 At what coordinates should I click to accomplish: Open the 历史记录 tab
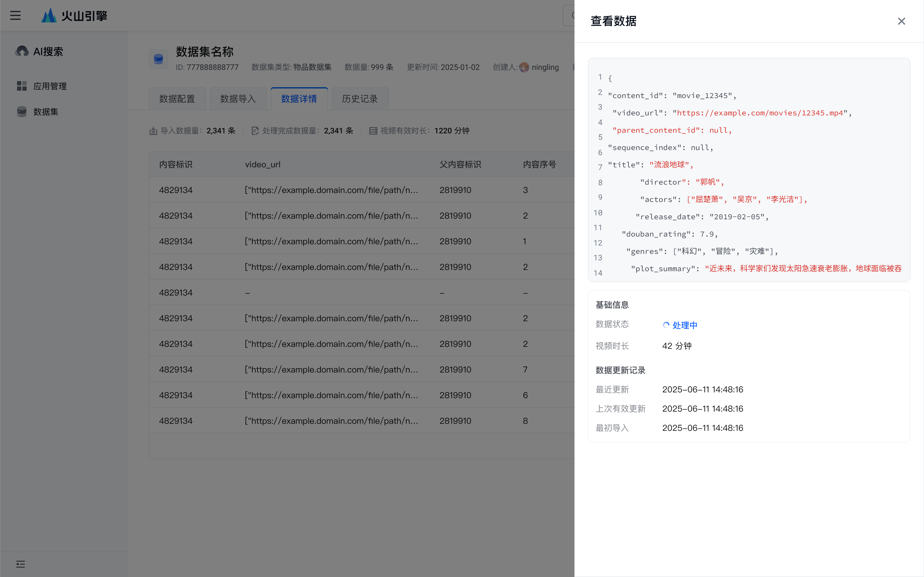tap(360, 99)
